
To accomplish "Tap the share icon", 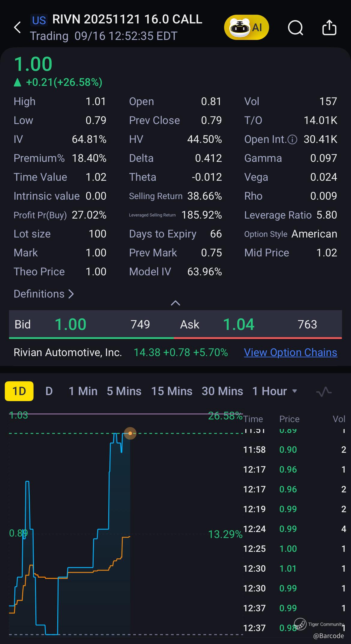I will pyautogui.click(x=329, y=28).
